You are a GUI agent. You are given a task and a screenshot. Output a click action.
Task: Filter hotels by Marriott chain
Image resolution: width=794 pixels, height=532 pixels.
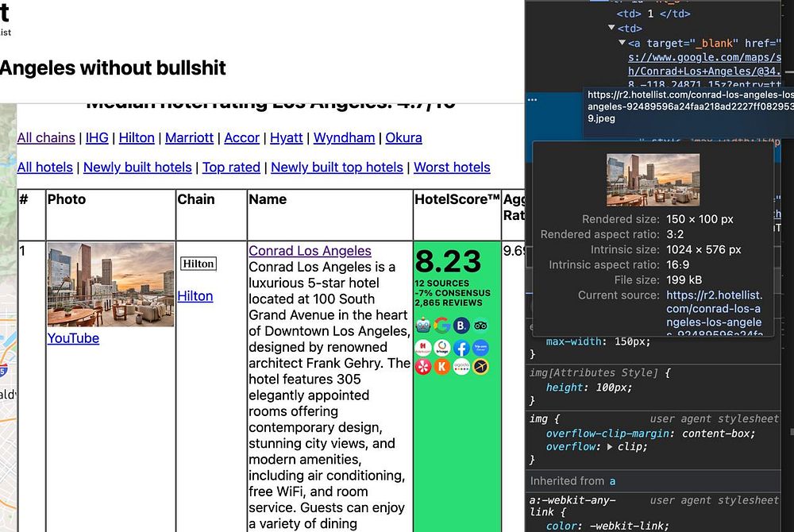pyautogui.click(x=190, y=137)
